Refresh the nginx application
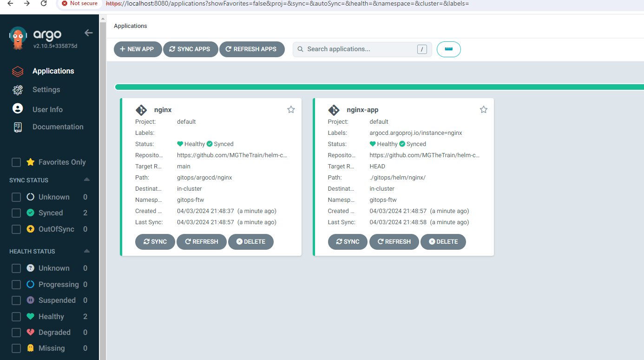This screenshot has height=360, width=644. click(x=202, y=242)
